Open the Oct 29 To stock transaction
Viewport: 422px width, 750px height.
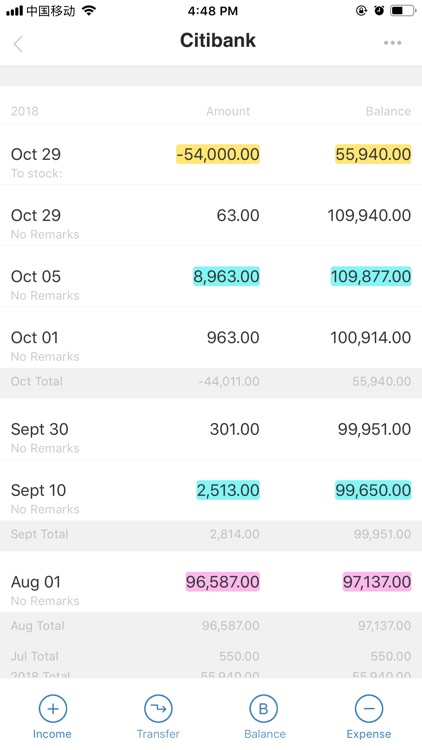pyautogui.click(x=211, y=154)
